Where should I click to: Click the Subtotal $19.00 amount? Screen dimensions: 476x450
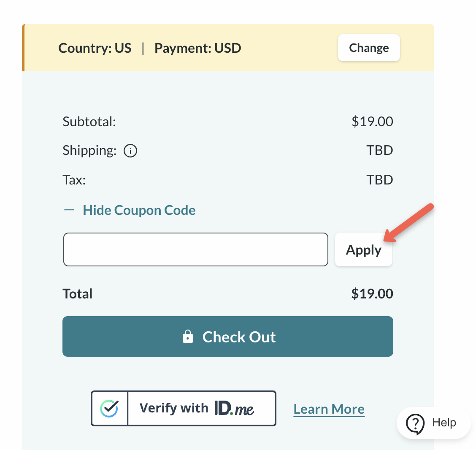pos(372,122)
